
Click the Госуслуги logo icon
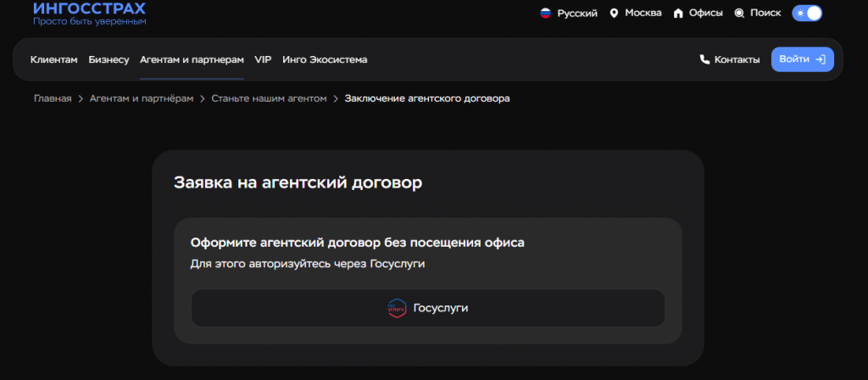click(397, 307)
